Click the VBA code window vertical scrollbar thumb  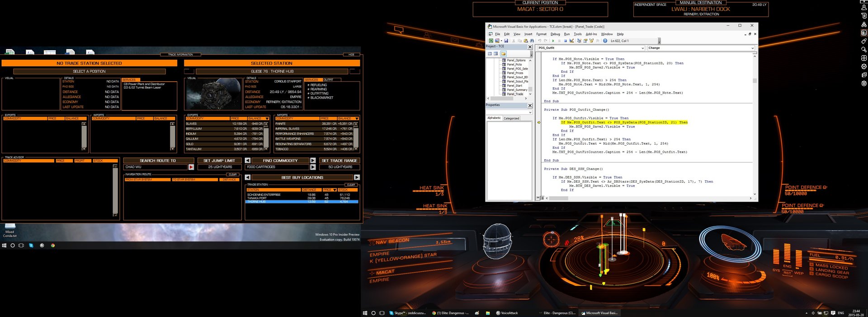pos(755,81)
